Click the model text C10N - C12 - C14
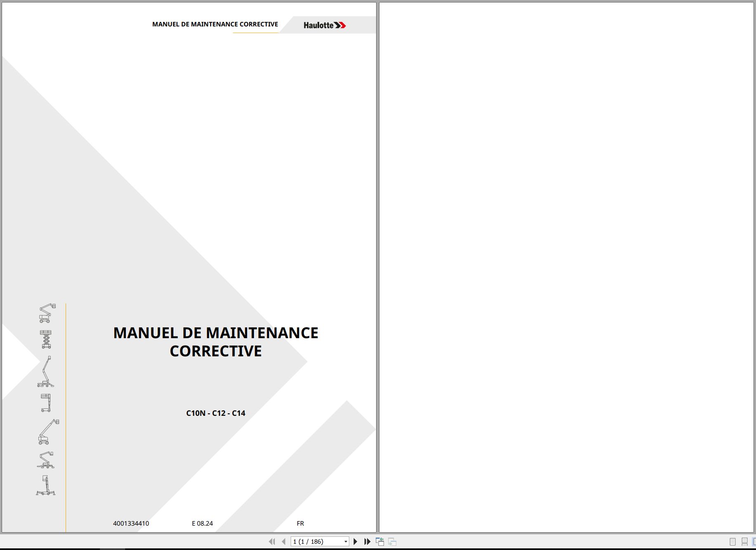Viewport: 756px width, 550px height. pos(216,413)
